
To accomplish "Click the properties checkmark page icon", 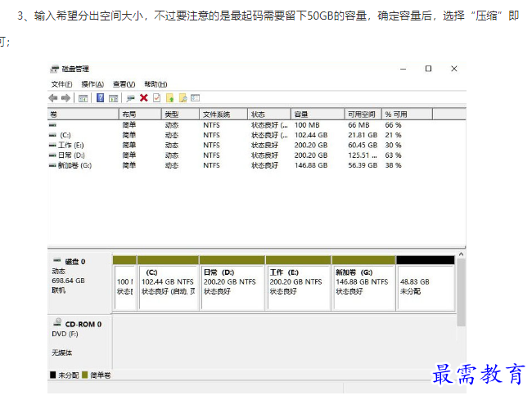I will point(157,98).
